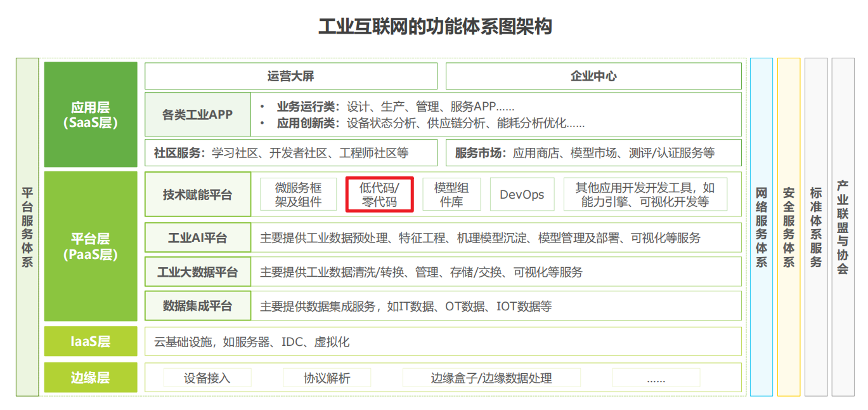This screenshot has width=868, height=410.
Task: Select the 标准体系服务 vertical bar
Action: [816, 227]
